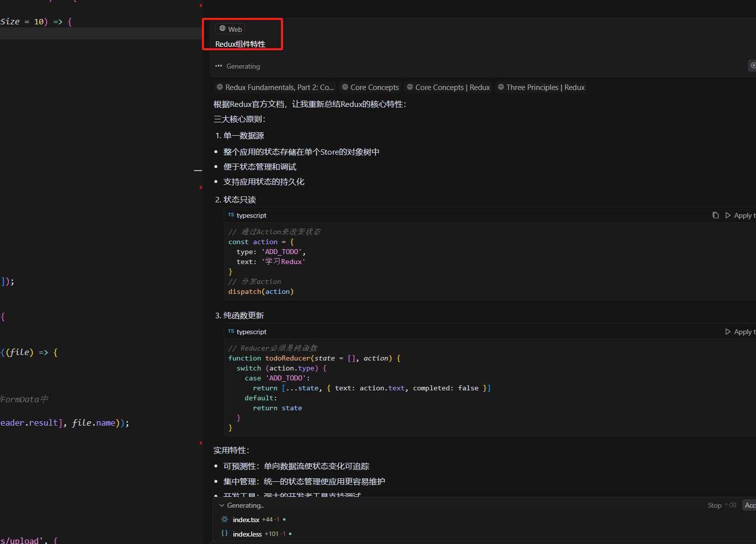Open the 'Three Principles | Redux' source link
756x544 pixels.
(541, 88)
